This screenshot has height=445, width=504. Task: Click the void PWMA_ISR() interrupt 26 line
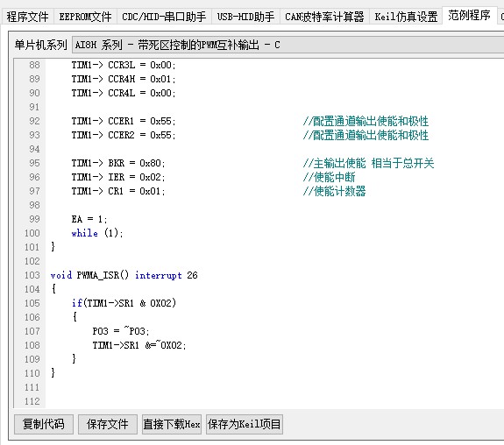click(124, 275)
